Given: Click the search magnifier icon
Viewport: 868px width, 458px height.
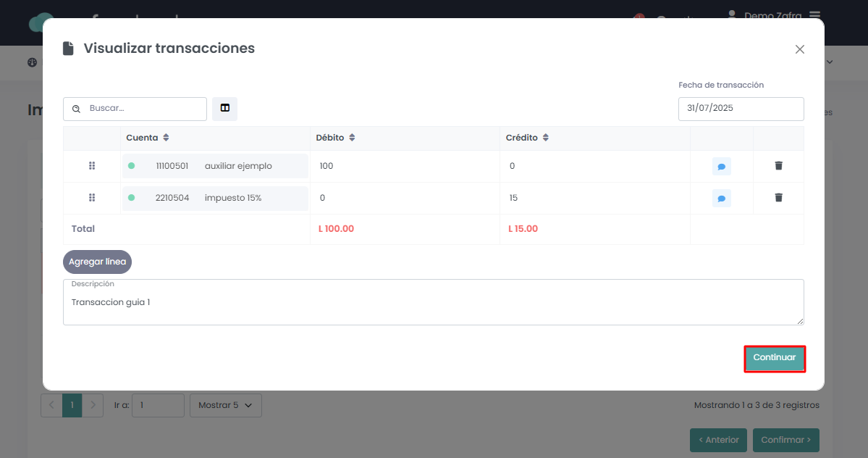Looking at the screenshot, I should pyautogui.click(x=77, y=109).
